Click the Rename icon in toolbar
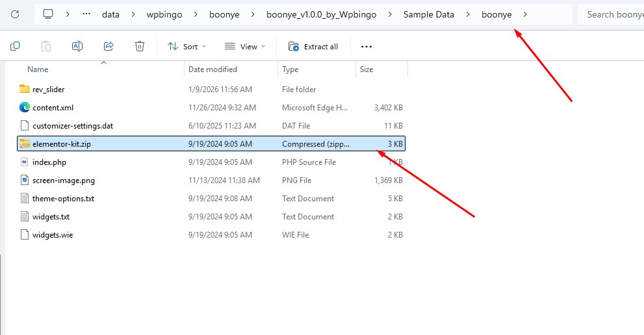The image size is (644, 335). click(77, 46)
